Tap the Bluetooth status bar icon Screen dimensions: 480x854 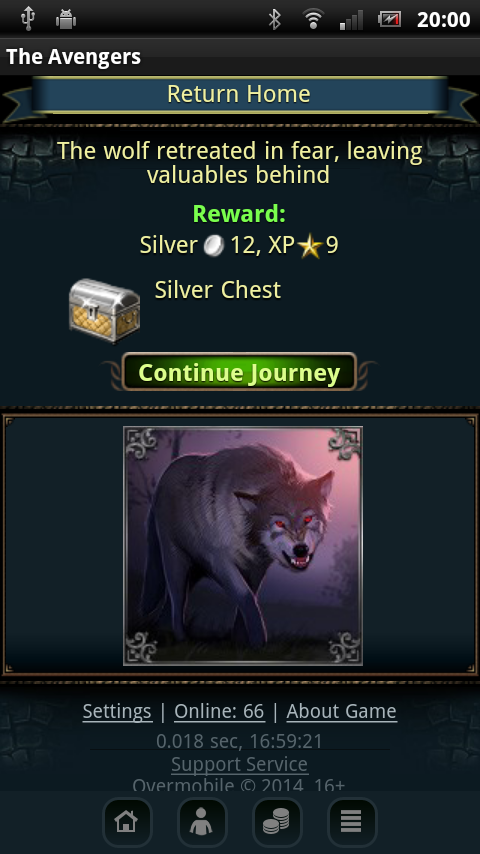275,20
